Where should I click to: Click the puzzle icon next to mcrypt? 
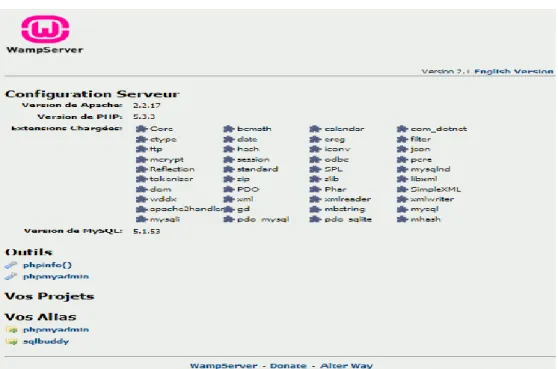pyautogui.click(x=142, y=159)
